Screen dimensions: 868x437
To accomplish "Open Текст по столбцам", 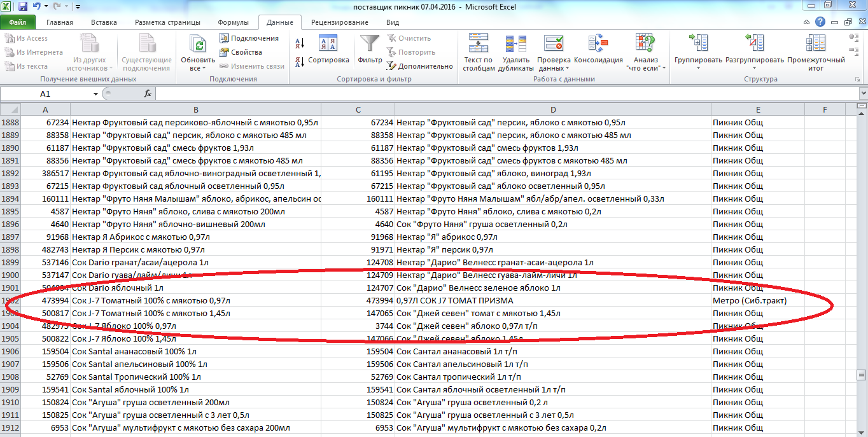I will point(479,53).
